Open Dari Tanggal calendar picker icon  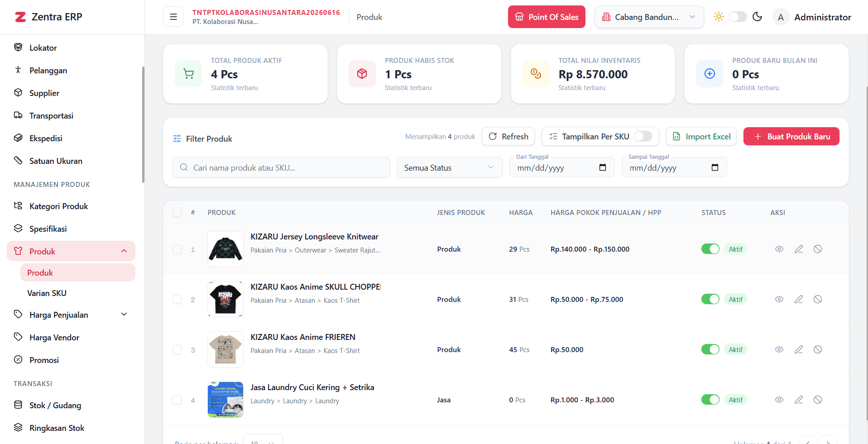(x=603, y=167)
